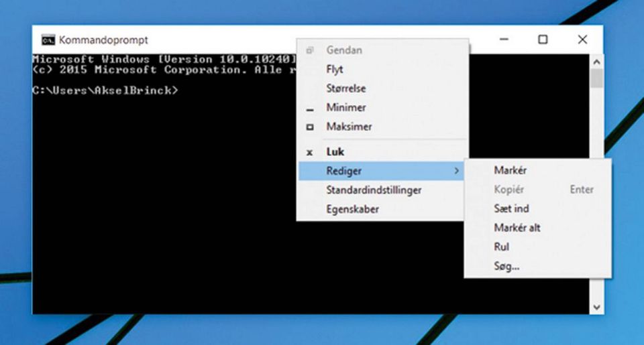Select Størrelse in the window menu

[x=345, y=88]
